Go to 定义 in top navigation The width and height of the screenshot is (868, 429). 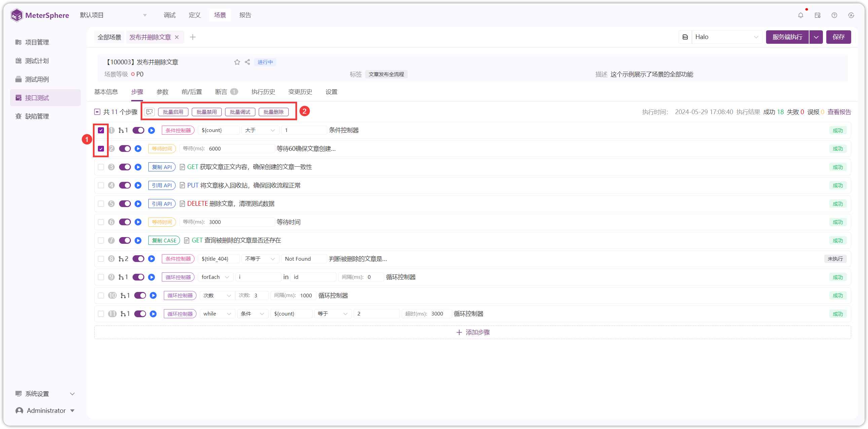195,15
